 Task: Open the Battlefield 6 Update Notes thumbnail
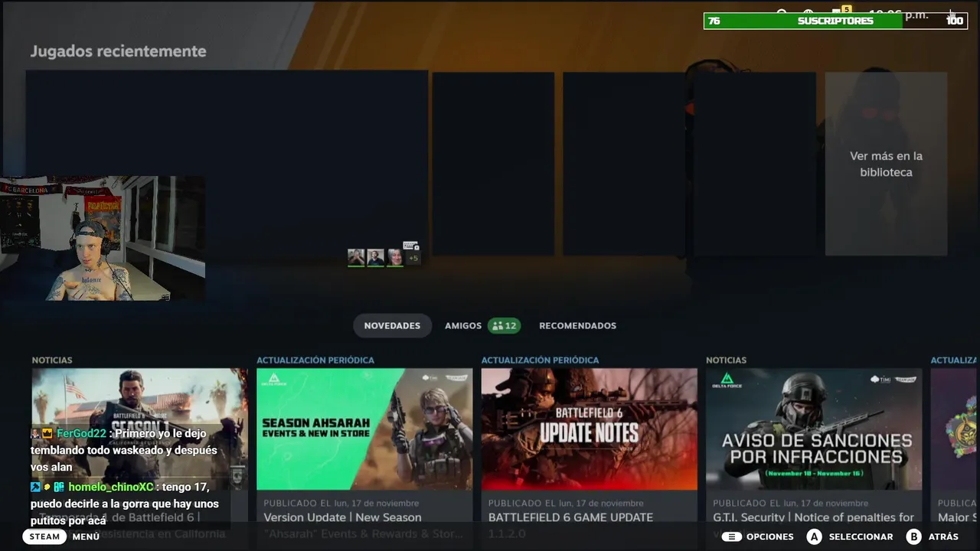[x=589, y=429]
